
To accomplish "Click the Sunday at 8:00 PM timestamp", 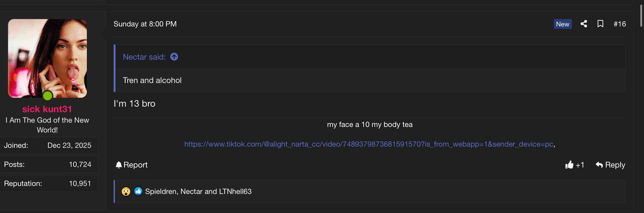I will 145,24.
